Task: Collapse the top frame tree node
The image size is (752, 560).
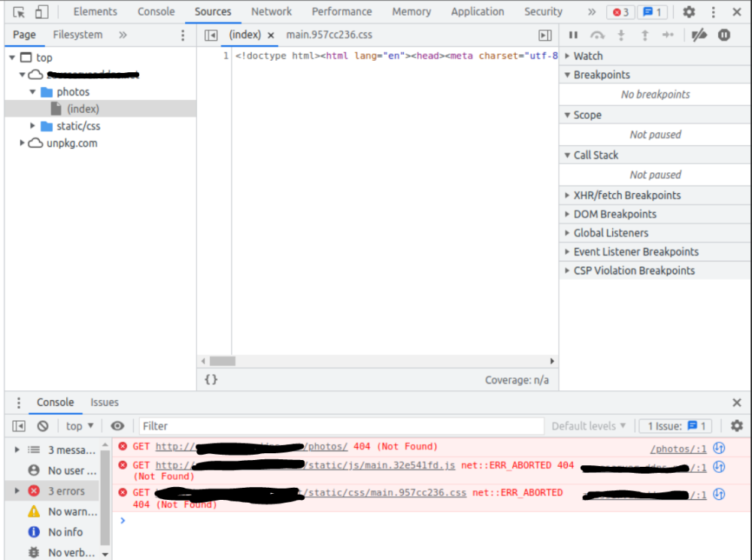Action: pos(12,58)
